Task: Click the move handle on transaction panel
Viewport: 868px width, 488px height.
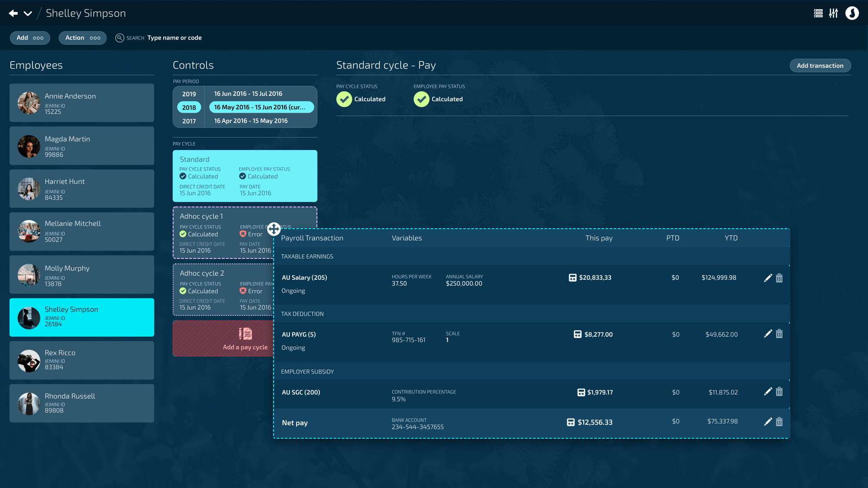Action: pos(274,229)
